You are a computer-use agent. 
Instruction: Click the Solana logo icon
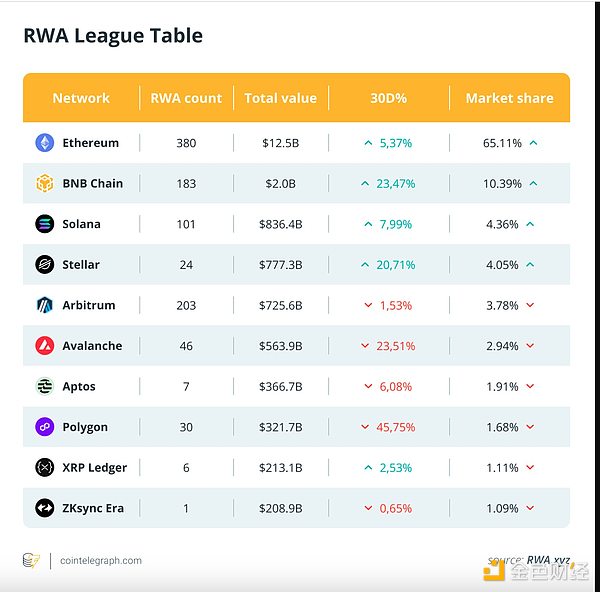(44, 224)
